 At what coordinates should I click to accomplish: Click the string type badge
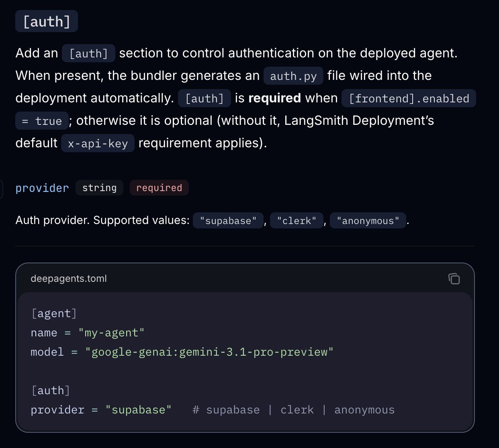tap(99, 188)
